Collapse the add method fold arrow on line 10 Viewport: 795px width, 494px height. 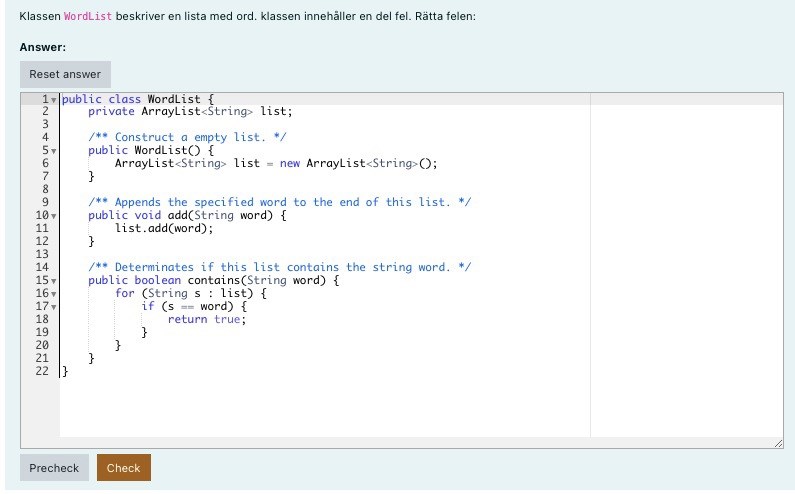tap(54, 216)
